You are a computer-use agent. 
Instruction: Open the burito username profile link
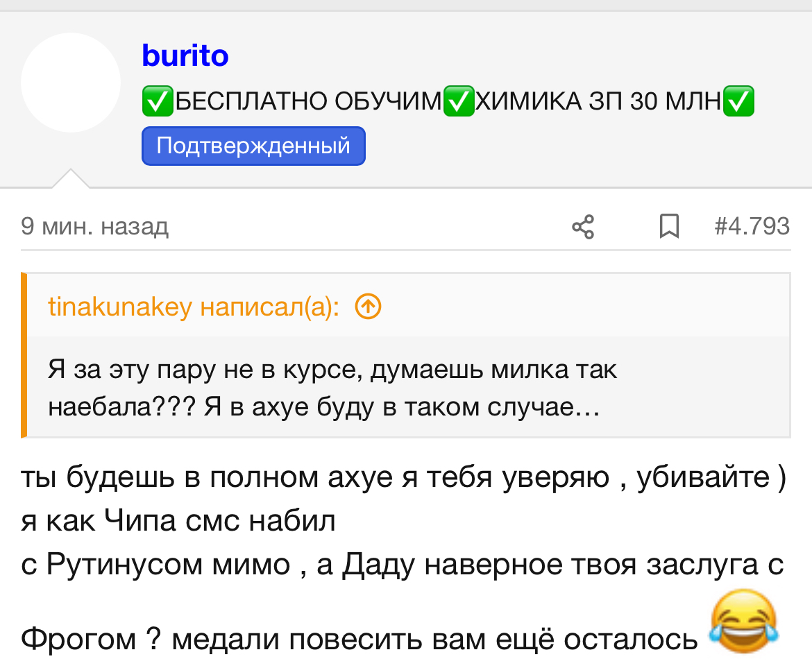tap(185, 55)
